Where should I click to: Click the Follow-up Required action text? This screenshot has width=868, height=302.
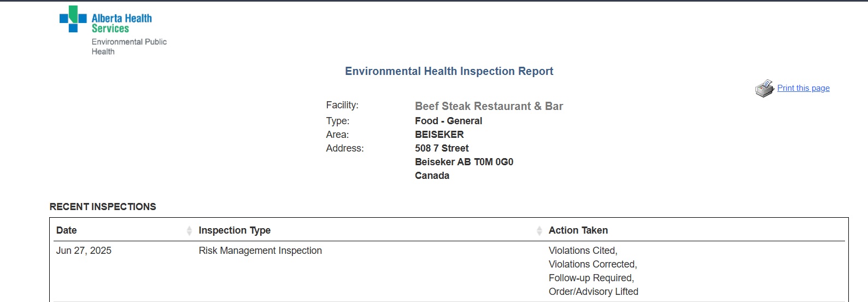click(591, 278)
